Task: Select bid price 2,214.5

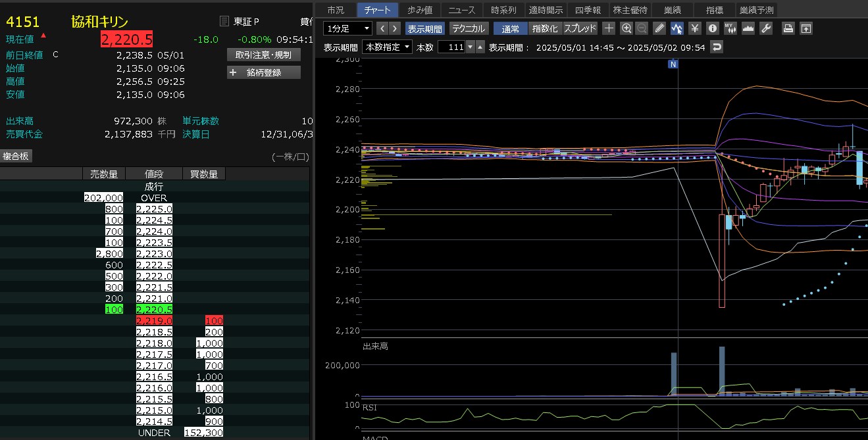Action: (155, 422)
